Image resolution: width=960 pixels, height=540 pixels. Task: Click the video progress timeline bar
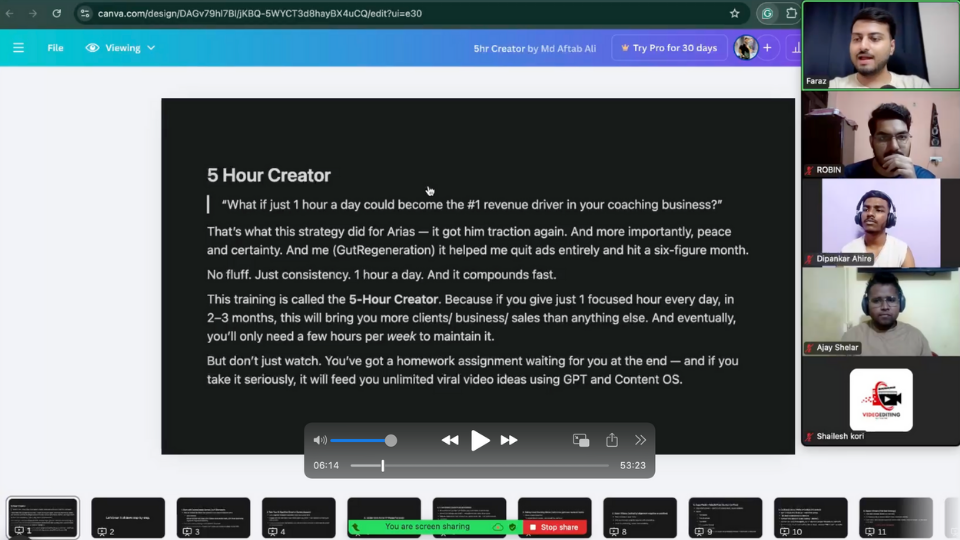pos(480,465)
